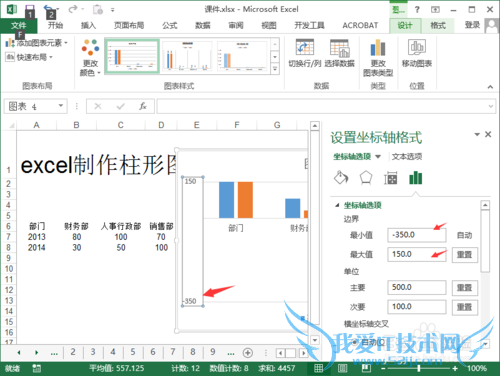Viewport: 500px width, 376px height.
Task: Click the confirm checkmark in formula bar
Action: point(120,106)
